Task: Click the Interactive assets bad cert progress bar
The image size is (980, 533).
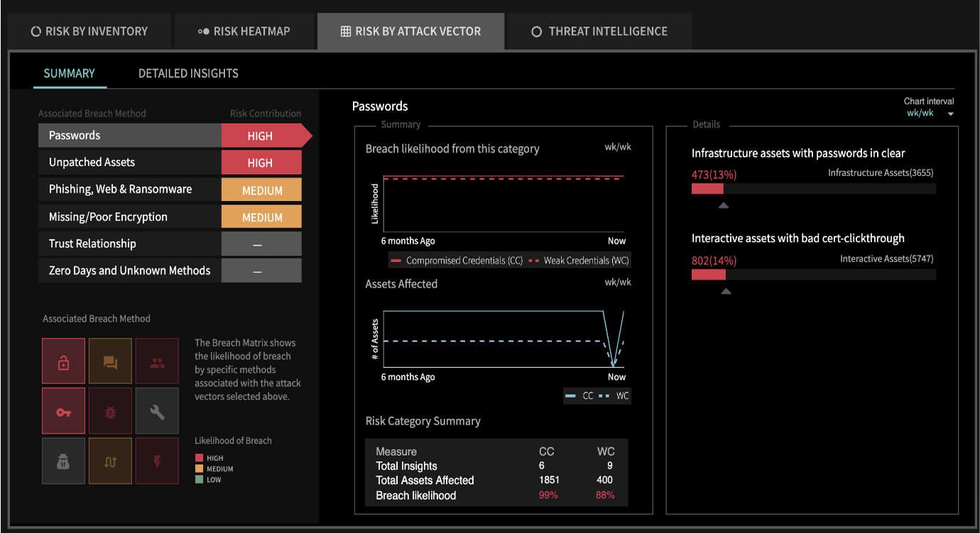Action: pos(814,275)
